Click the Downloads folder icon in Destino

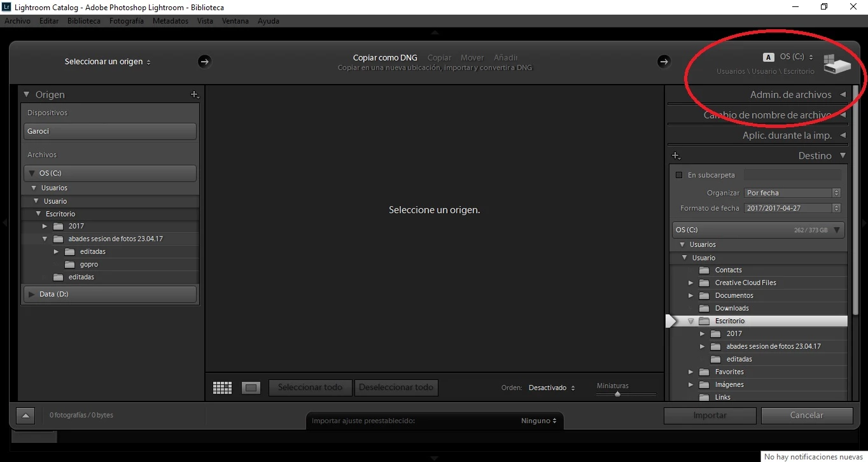click(x=704, y=308)
